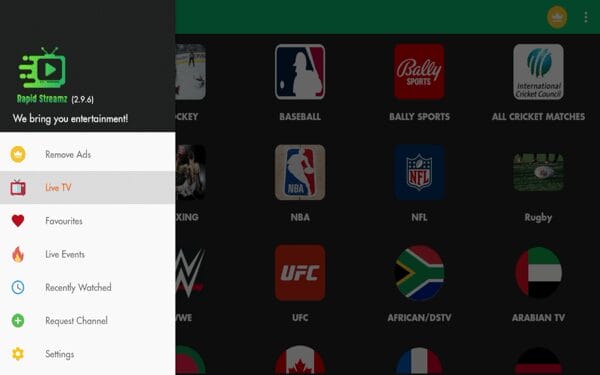Click the UFC text label
600x375 pixels.
tap(300, 318)
